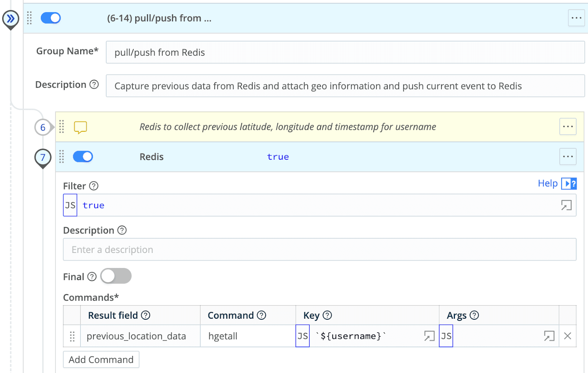Click the drag handle of the Redis function
The image size is (588, 373).
coord(62,157)
